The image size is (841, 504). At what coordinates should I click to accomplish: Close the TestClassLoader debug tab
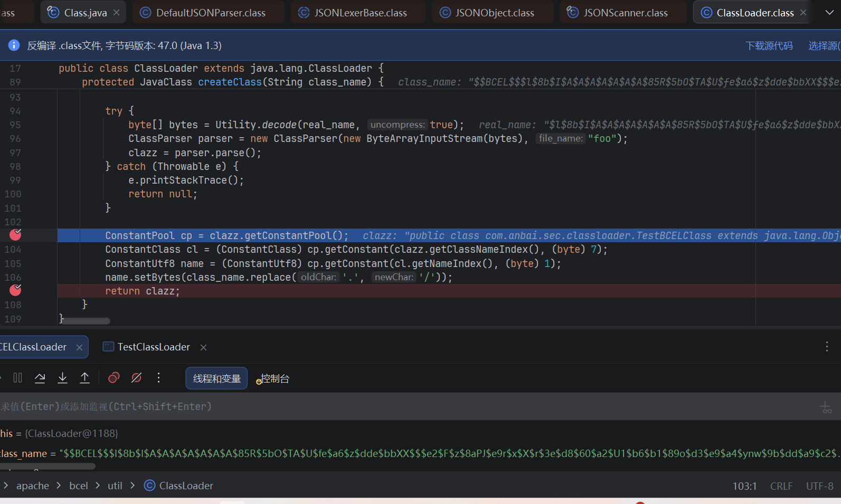[203, 347]
